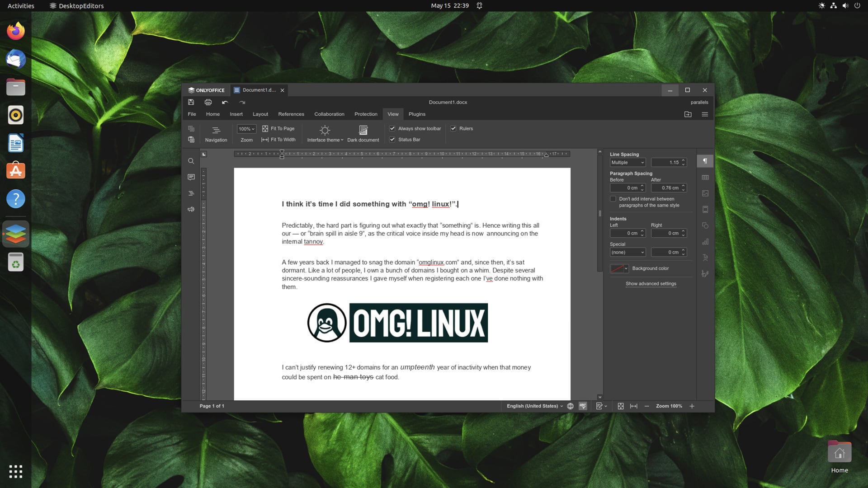
Task: Click the Print icon
Action: pyautogui.click(x=208, y=102)
